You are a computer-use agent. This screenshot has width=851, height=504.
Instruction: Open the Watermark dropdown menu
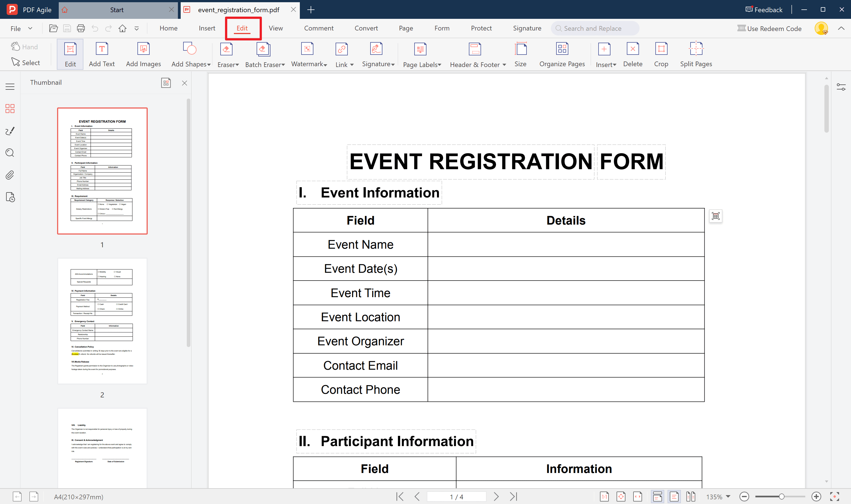coord(308,54)
